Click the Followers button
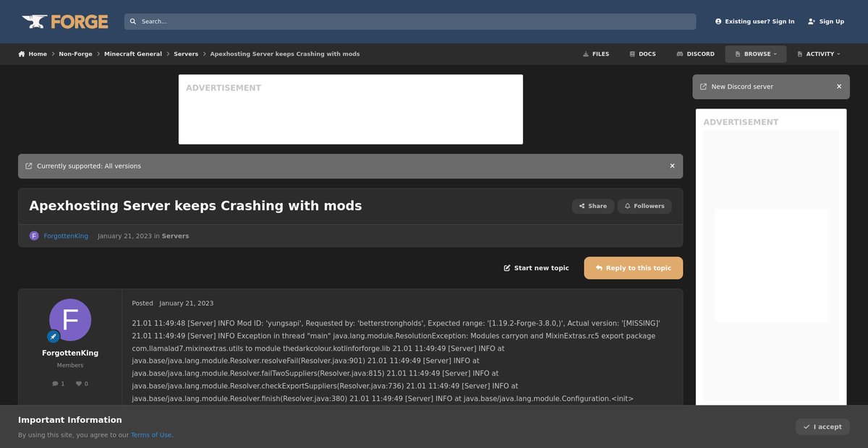Viewport: 868px width, 448px height. (644, 206)
